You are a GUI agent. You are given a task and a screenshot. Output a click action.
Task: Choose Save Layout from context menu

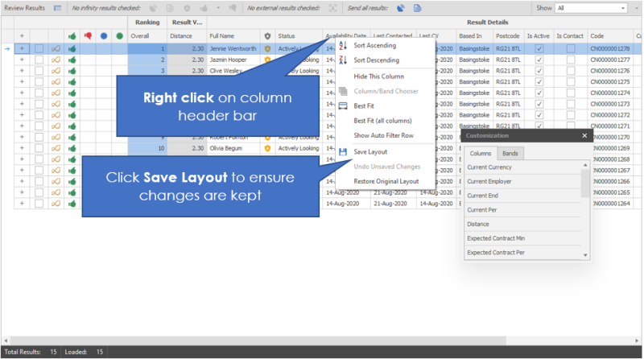(x=370, y=151)
